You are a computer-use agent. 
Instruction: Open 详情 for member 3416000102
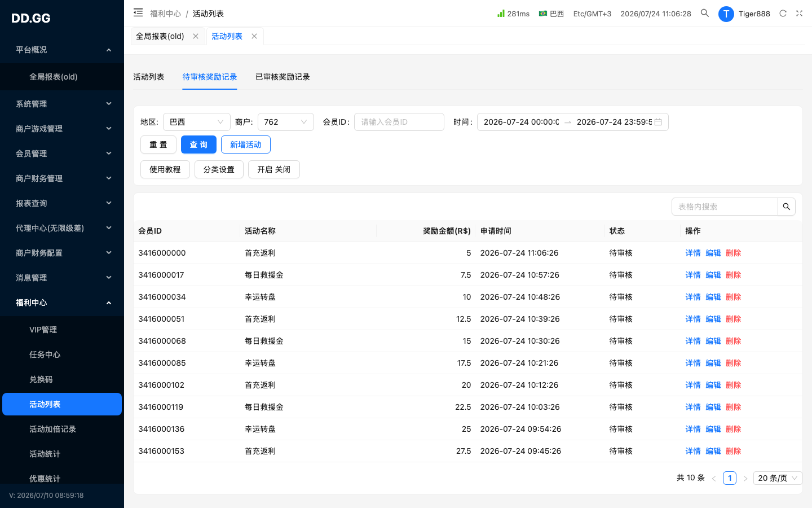pyautogui.click(x=693, y=385)
